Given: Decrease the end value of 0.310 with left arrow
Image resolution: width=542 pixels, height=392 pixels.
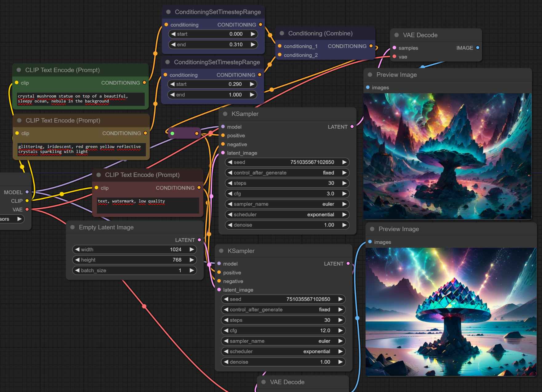Looking at the screenshot, I should coord(173,45).
